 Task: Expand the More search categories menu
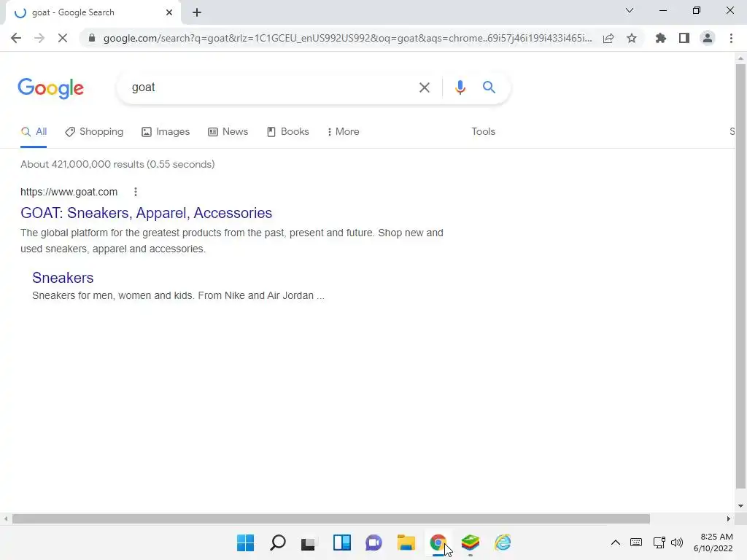(343, 132)
